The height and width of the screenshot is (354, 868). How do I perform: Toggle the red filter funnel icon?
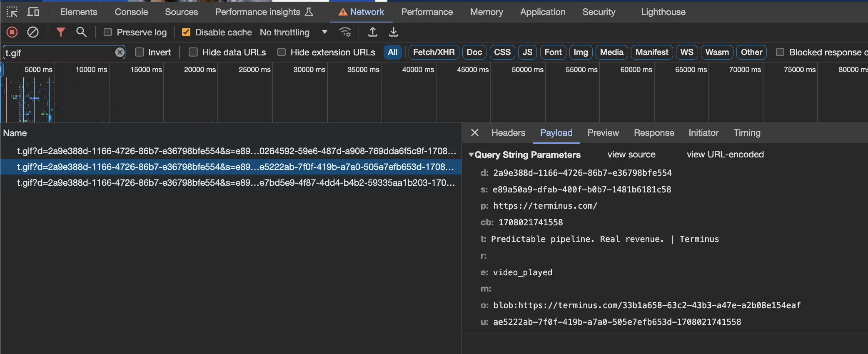61,32
